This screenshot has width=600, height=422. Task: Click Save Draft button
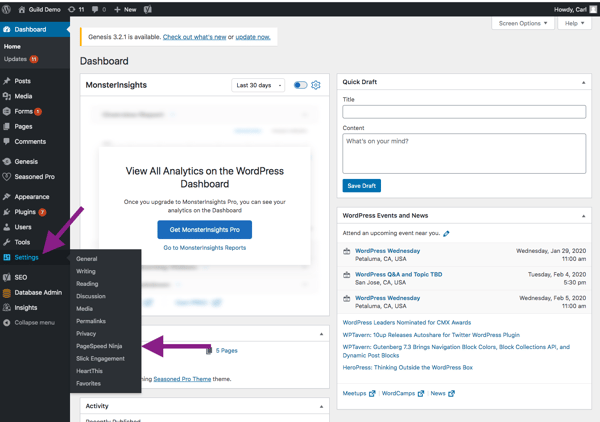(362, 186)
